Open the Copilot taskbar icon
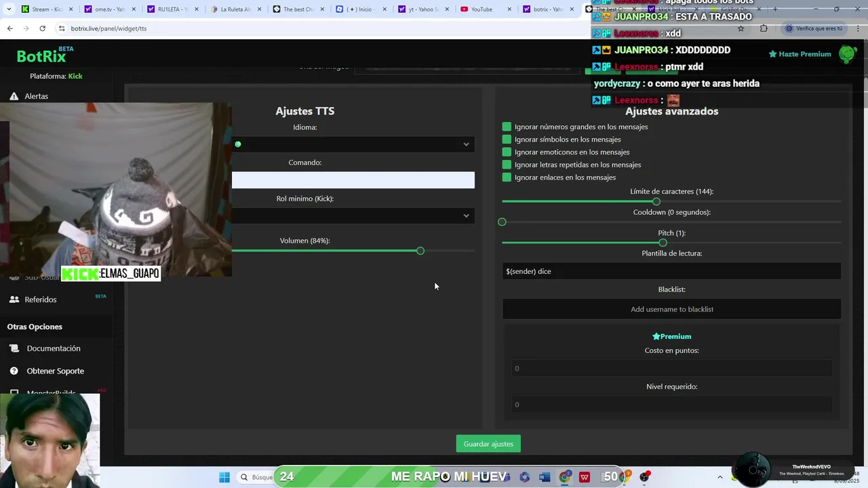The image size is (868, 488). (524, 477)
